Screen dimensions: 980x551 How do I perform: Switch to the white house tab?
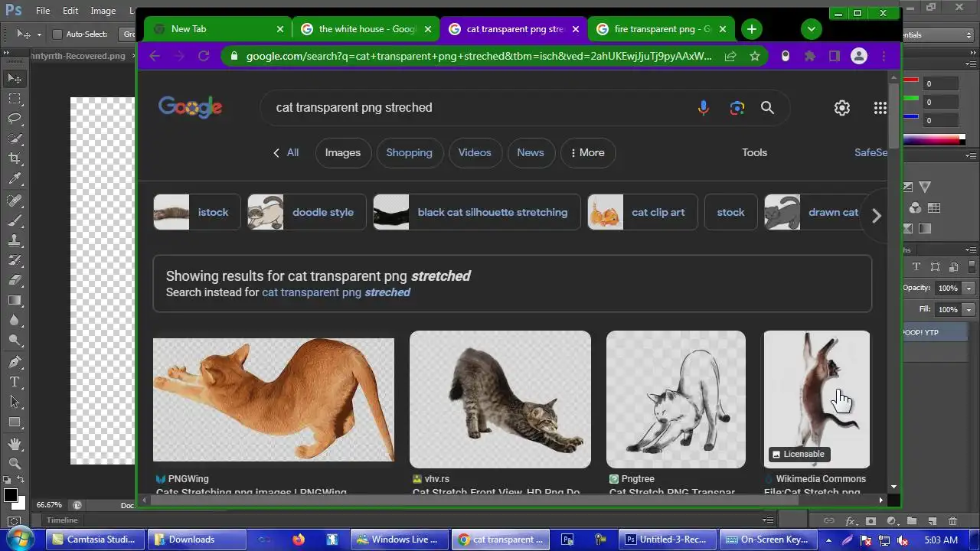pos(364,29)
